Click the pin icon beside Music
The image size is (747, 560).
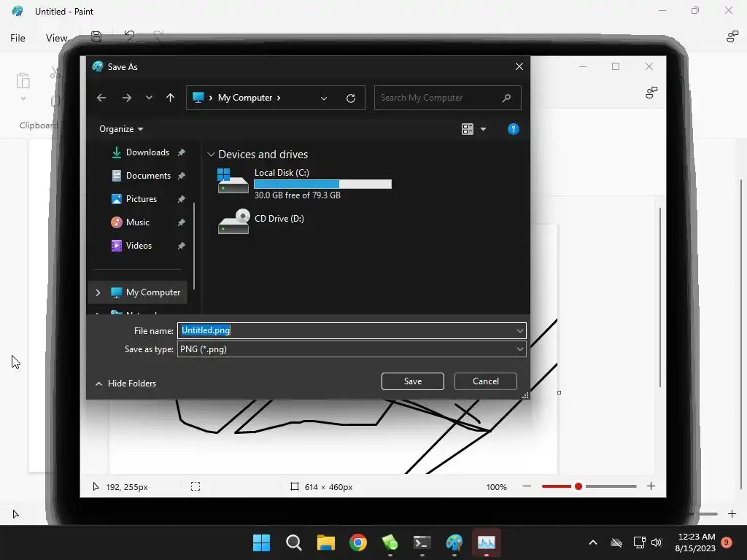[181, 222]
